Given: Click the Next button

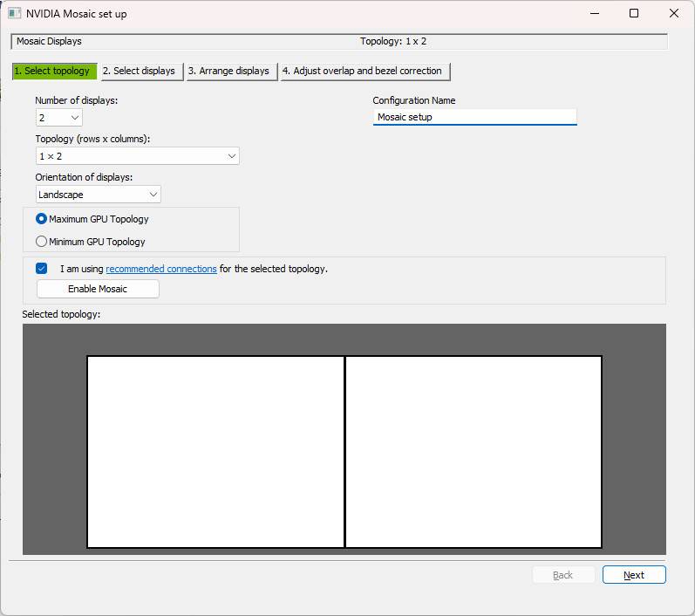Looking at the screenshot, I should pyautogui.click(x=634, y=575).
